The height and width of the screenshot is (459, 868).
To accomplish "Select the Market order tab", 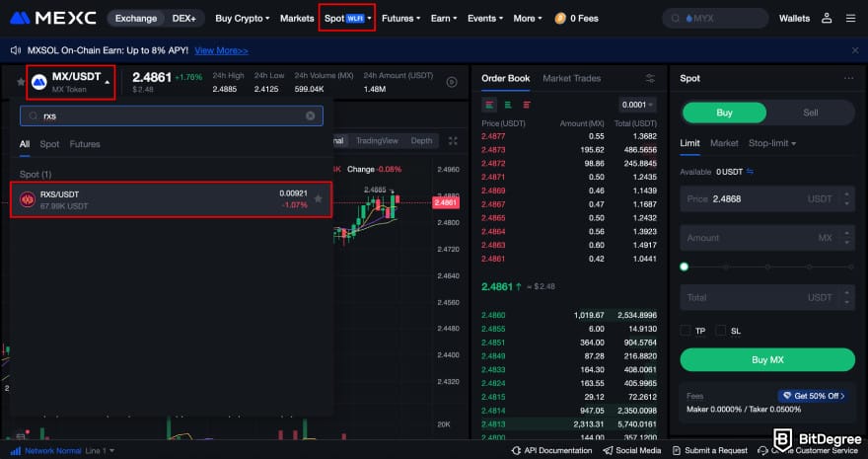I will [x=724, y=143].
